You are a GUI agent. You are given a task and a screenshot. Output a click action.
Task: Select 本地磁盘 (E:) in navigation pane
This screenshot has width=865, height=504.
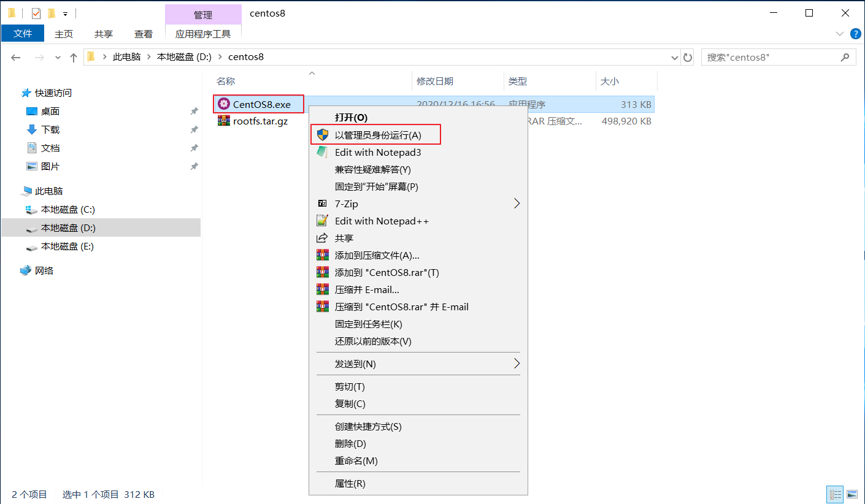67,246
